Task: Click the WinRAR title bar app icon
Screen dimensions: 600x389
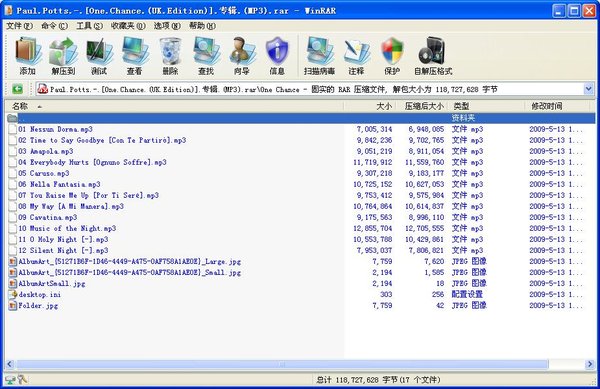Action: (8, 10)
